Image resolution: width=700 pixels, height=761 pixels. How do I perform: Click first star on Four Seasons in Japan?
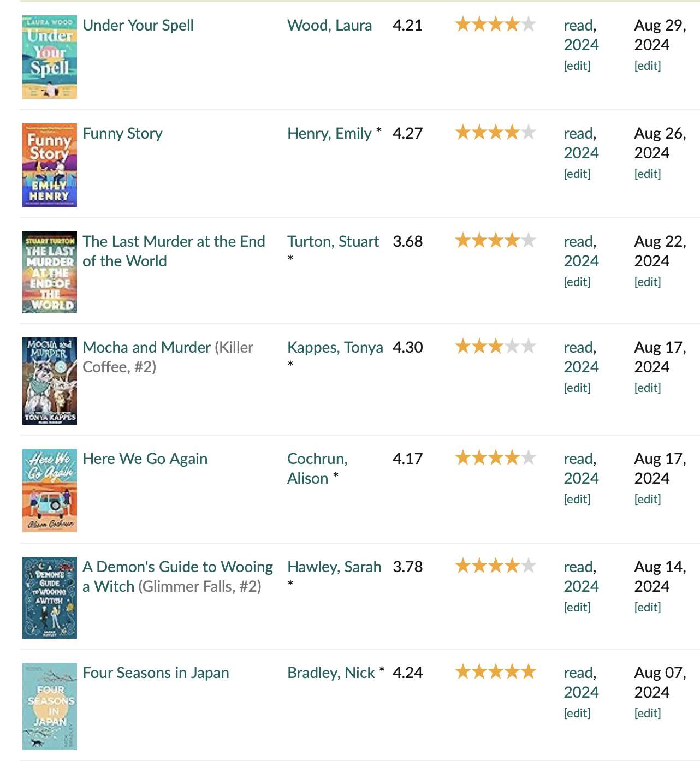pyautogui.click(x=463, y=672)
